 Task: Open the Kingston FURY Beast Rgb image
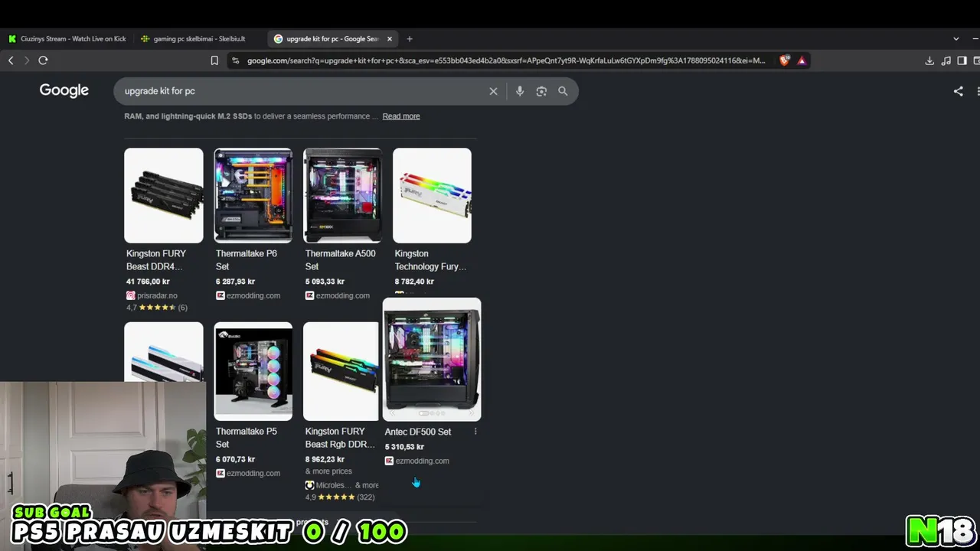pyautogui.click(x=341, y=371)
